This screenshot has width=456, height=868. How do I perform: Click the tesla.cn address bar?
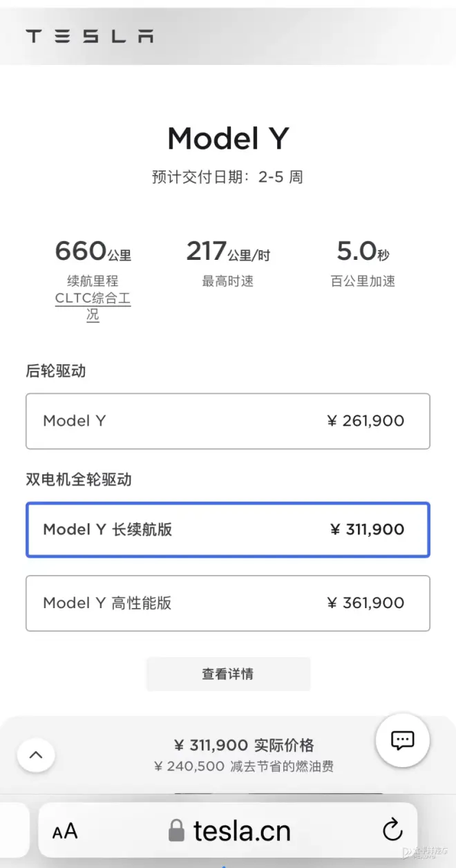[242, 830]
